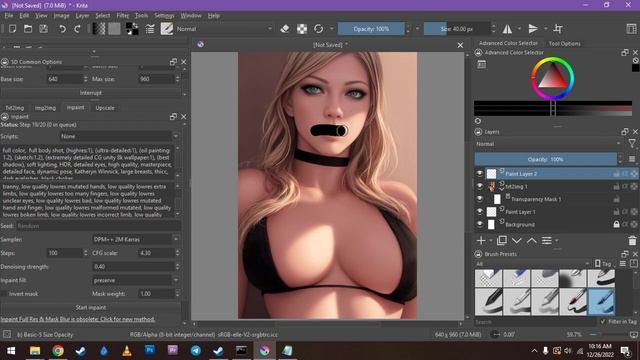Hide the Background layer
640x360 pixels.
pos(480,224)
